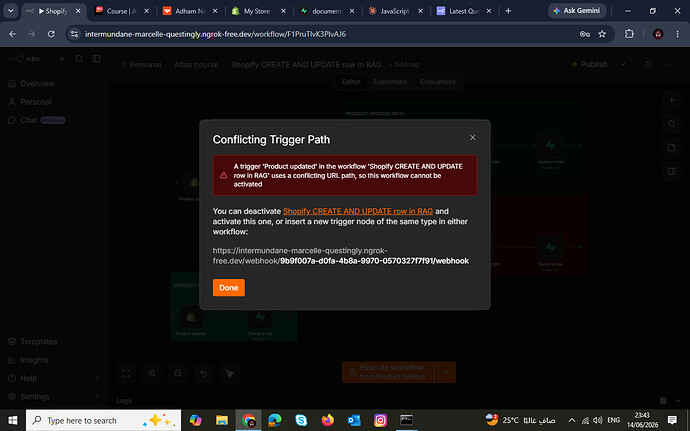Open Firefox from the taskbar
690x431 pixels.
tap(327, 420)
